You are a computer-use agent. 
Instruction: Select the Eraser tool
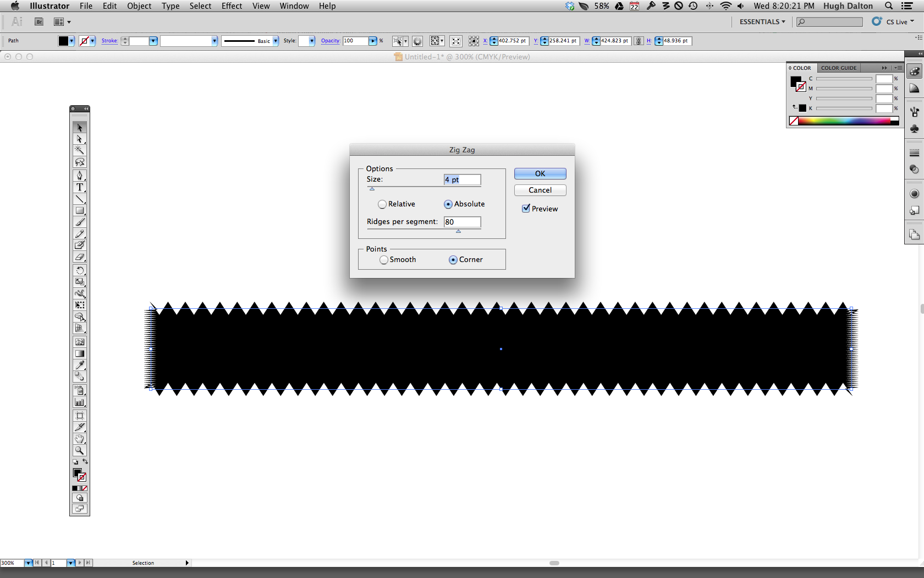pyautogui.click(x=80, y=257)
